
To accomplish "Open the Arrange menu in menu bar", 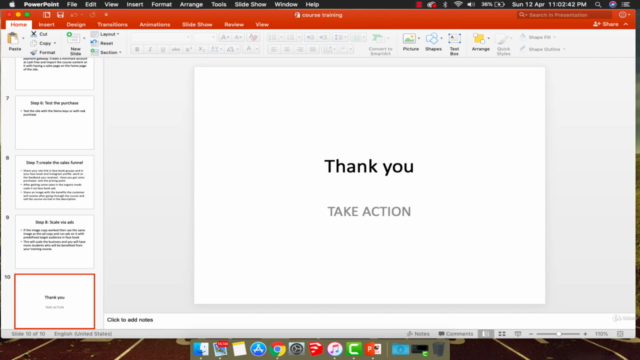I will tap(191, 4).
